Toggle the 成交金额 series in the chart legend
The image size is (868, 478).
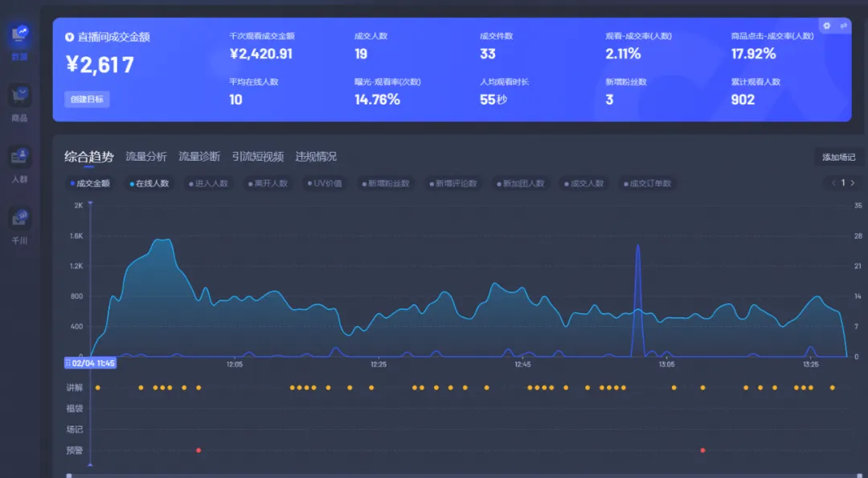click(89, 183)
